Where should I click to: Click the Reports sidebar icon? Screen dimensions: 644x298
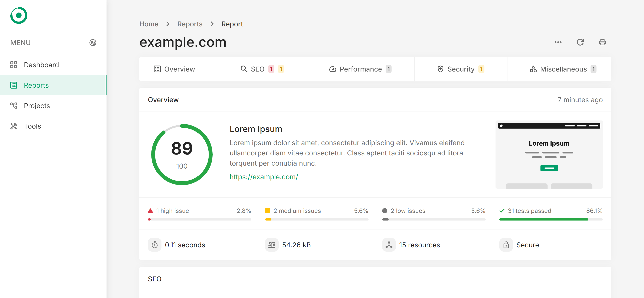tap(14, 85)
